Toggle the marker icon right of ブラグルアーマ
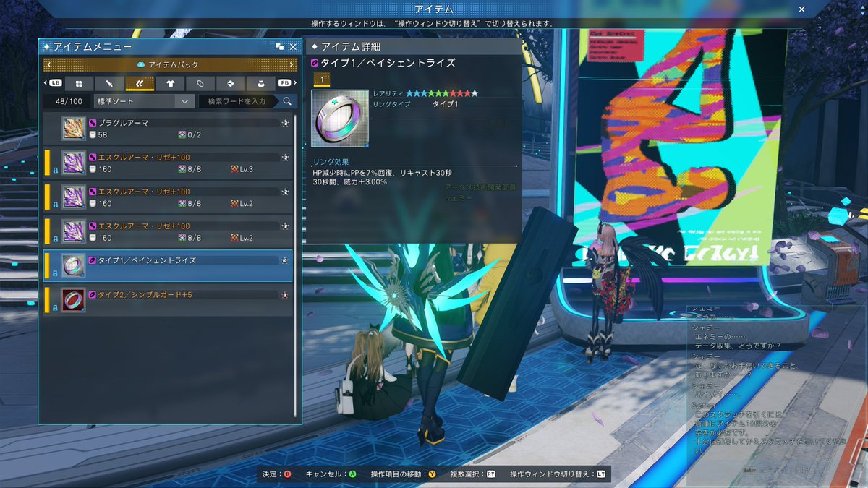Screen dimensions: 868x488 pyautogui.click(x=286, y=123)
